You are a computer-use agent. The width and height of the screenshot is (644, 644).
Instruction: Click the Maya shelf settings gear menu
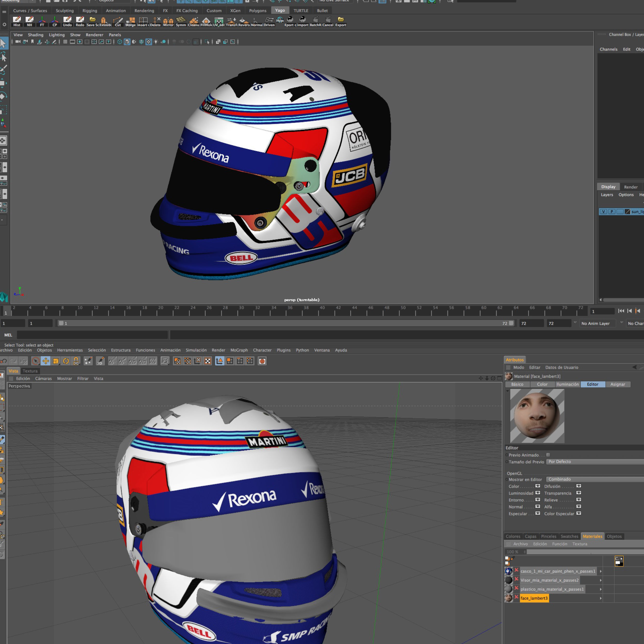coord(4,24)
